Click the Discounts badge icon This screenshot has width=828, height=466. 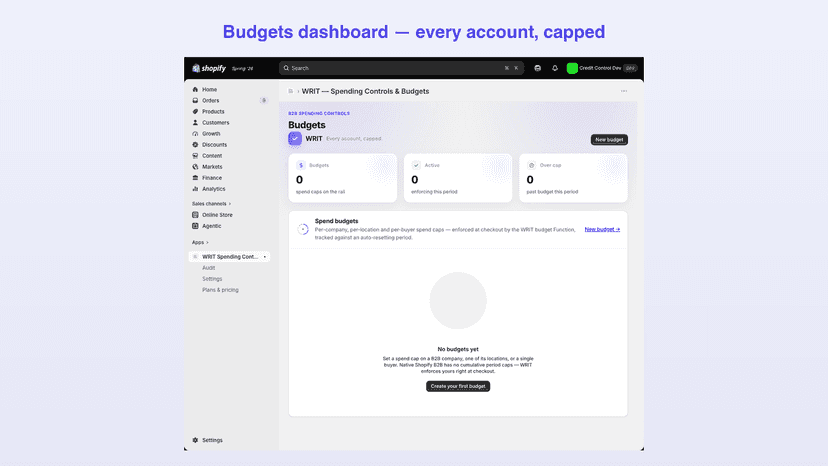tap(195, 145)
